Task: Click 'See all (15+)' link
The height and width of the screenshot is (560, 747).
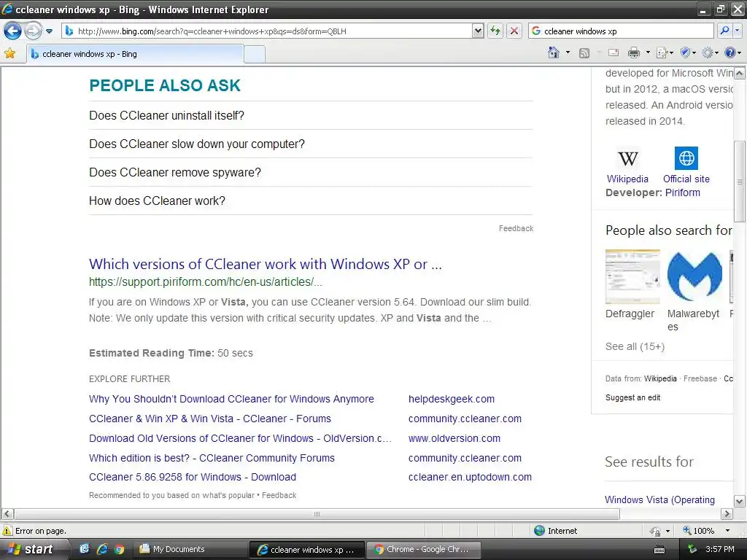Action: coord(635,346)
